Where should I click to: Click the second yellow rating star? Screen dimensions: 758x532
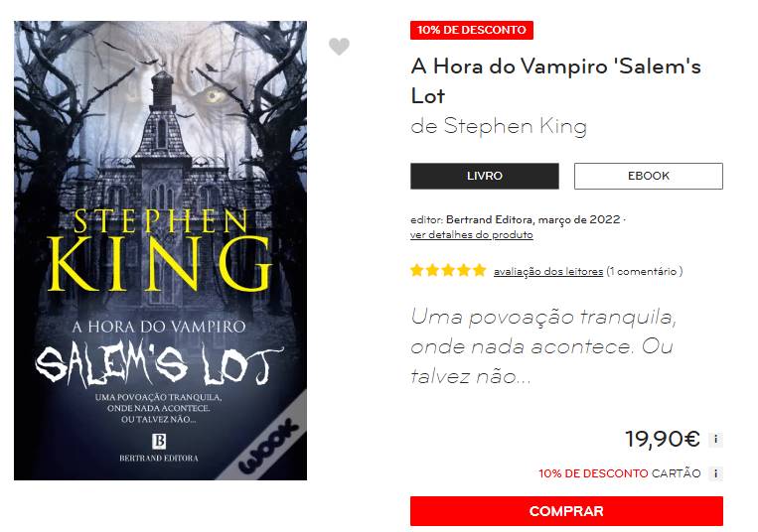[433, 270]
